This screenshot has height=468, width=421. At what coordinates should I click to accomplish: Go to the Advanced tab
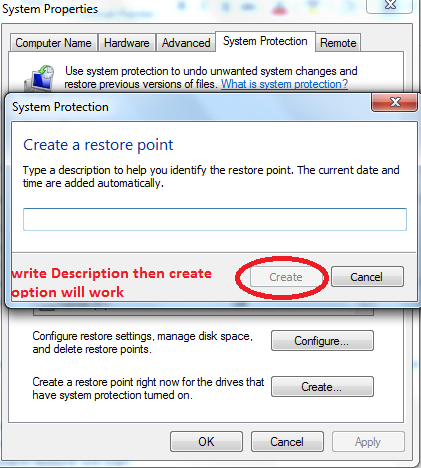186,43
